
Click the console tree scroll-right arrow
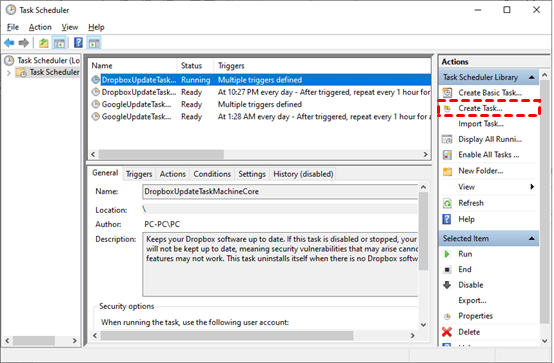pyautogui.click(x=75, y=341)
